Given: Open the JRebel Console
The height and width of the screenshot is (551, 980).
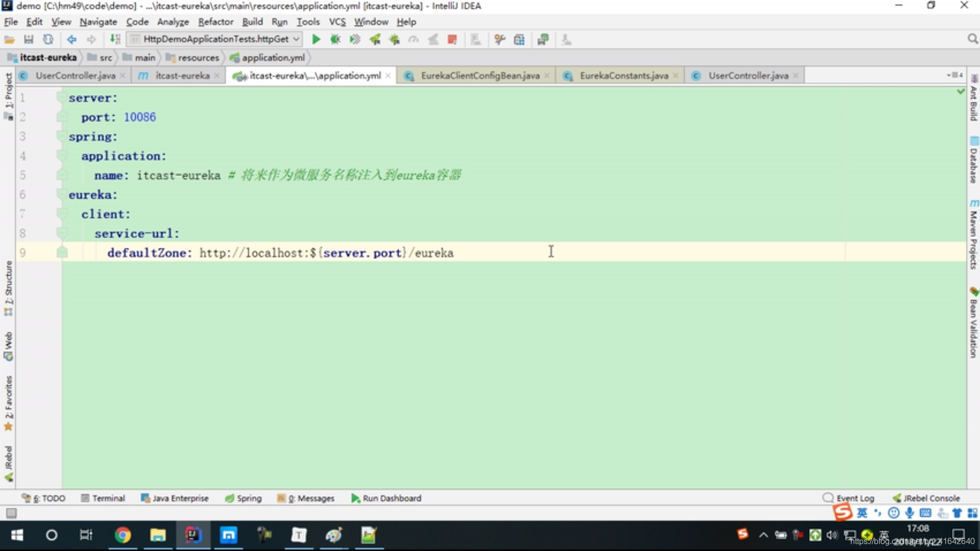Looking at the screenshot, I should (x=926, y=498).
